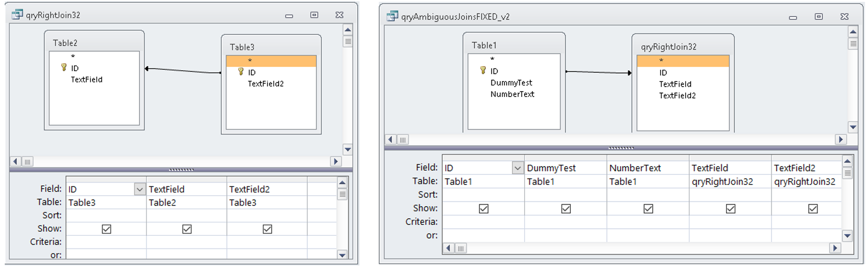Click scroll up arrow in qryAmbiguousJoinsFIXED_v2 diagram pane

853,32
